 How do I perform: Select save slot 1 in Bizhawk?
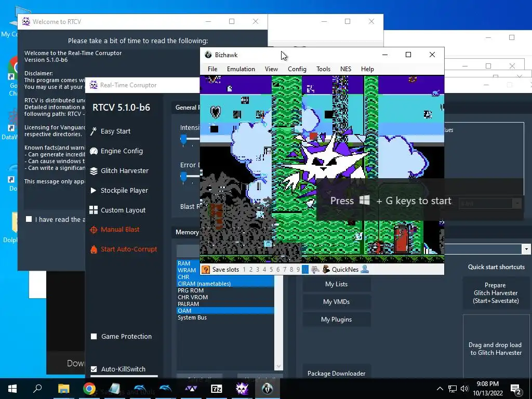[x=244, y=270]
